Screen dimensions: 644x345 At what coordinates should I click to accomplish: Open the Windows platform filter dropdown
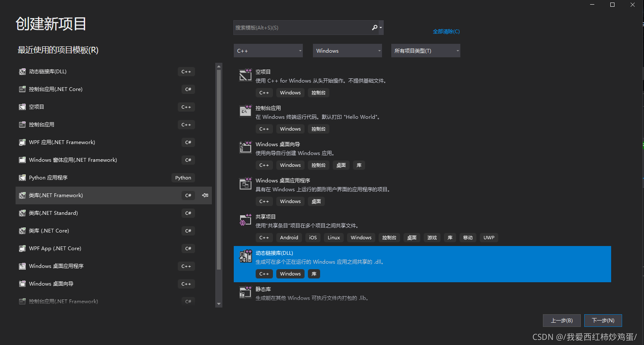tap(347, 51)
